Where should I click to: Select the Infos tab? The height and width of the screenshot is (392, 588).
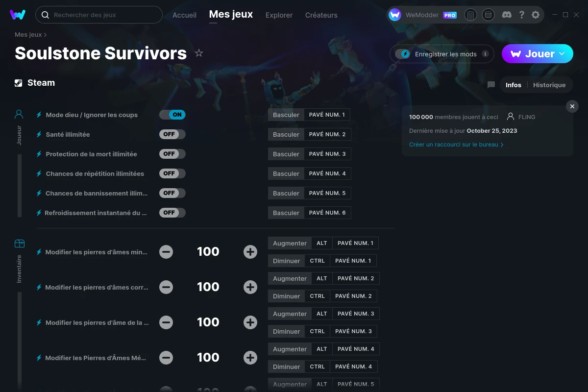tap(514, 85)
